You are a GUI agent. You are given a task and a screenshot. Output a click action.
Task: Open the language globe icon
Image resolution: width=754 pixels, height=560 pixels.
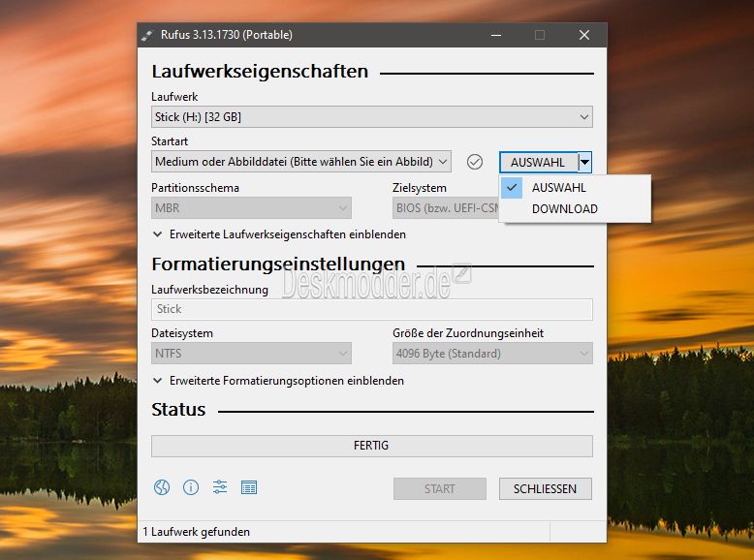pyautogui.click(x=162, y=487)
